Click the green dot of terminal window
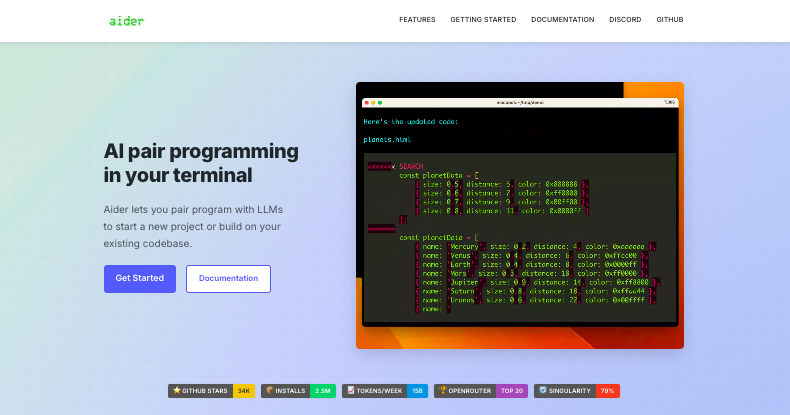Screen dimensions: 790x415 pos(380,103)
